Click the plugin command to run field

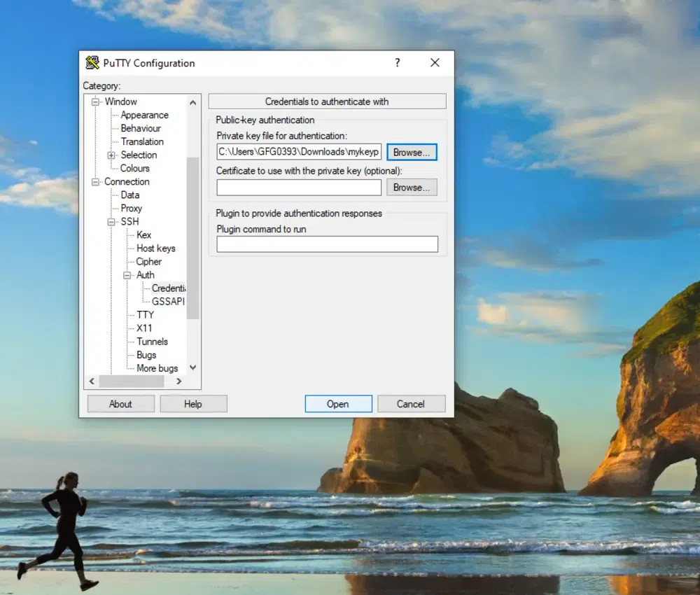(327, 244)
